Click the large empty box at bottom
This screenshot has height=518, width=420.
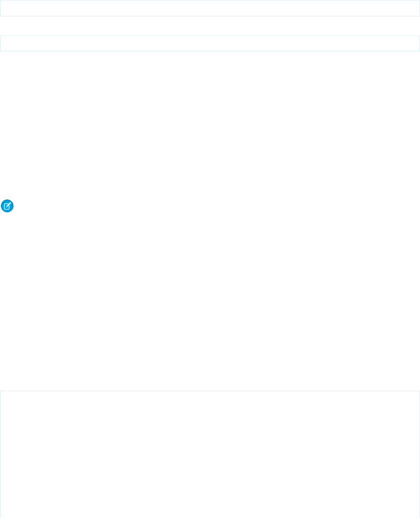tap(210, 453)
